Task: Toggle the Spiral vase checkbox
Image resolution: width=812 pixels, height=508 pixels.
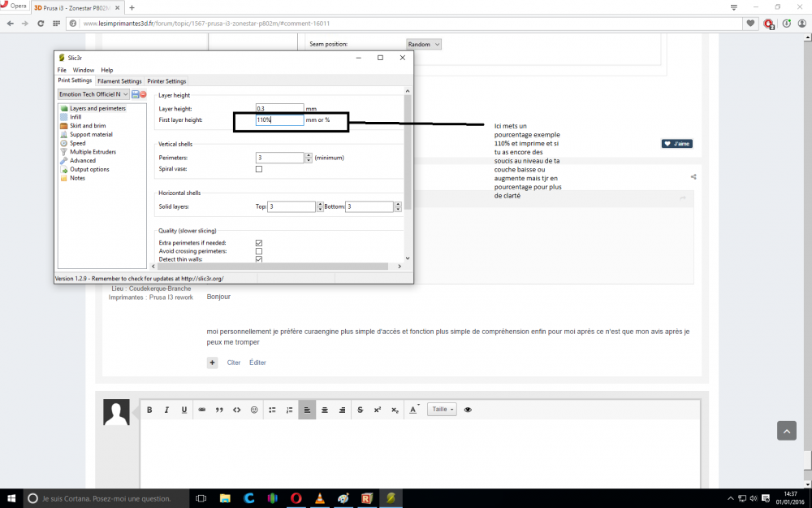Action: coord(259,169)
